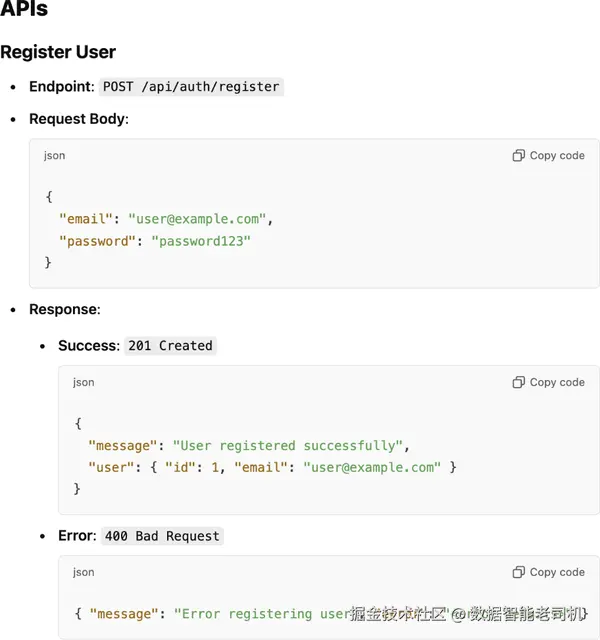The image size is (600, 640).
Task: Click json label of request body block
Action: point(54,156)
